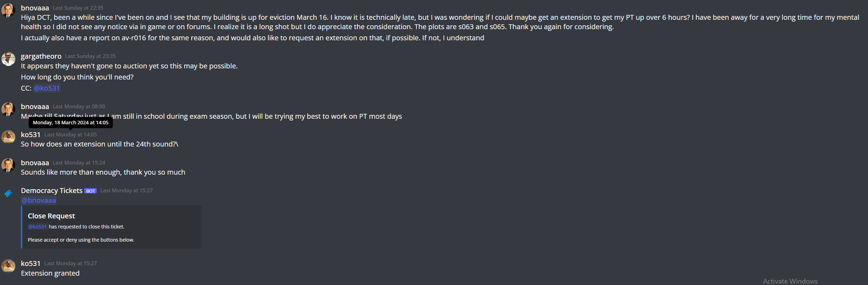
Task: Click bnovaaa's avatar on the 08:00 message
Action: pyautogui.click(x=8, y=109)
